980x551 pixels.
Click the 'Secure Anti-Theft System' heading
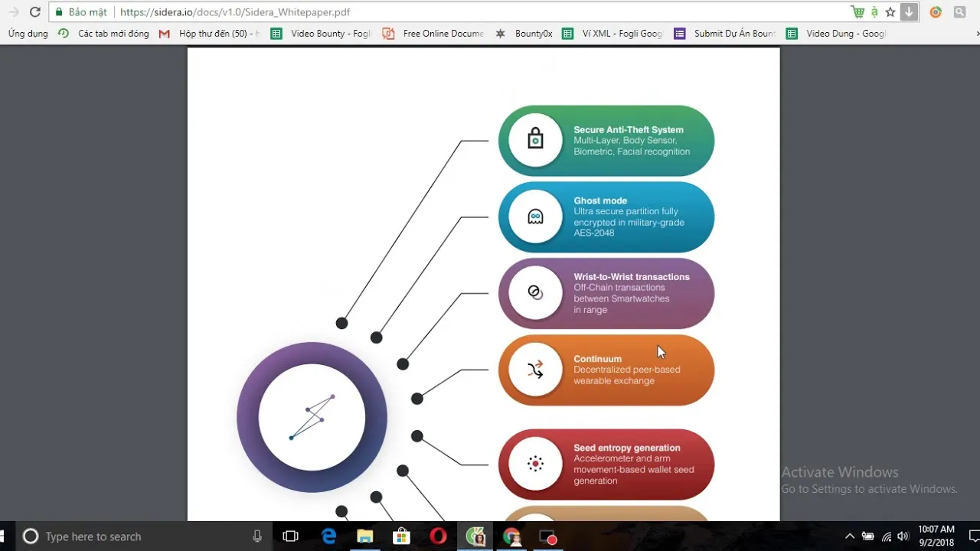(x=629, y=130)
